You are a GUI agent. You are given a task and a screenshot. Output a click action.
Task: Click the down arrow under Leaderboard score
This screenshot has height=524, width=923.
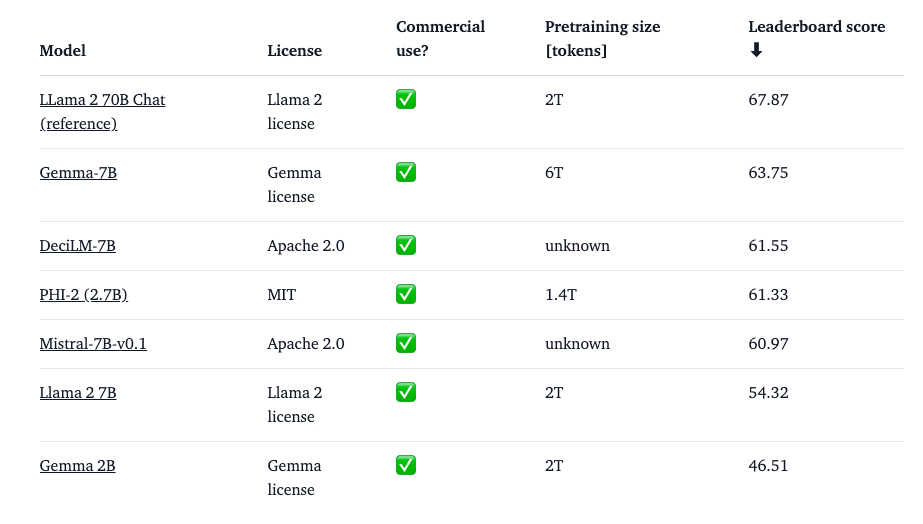tap(756, 50)
